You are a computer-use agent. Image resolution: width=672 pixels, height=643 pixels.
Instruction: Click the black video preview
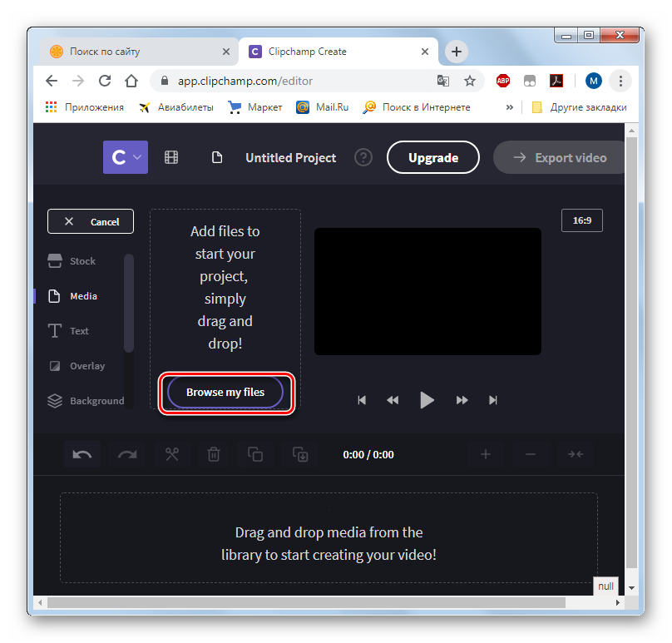pos(427,291)
